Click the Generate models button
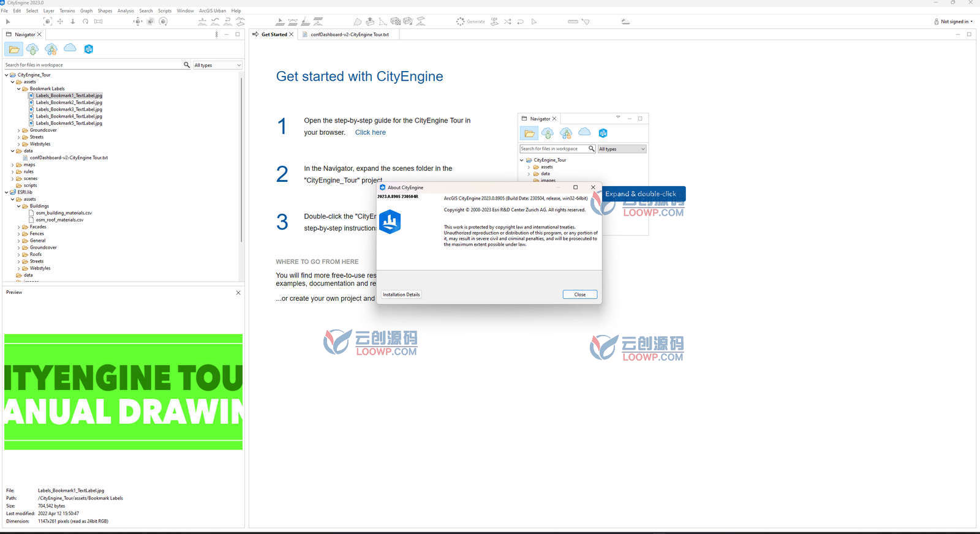 (x=470, y=21)
